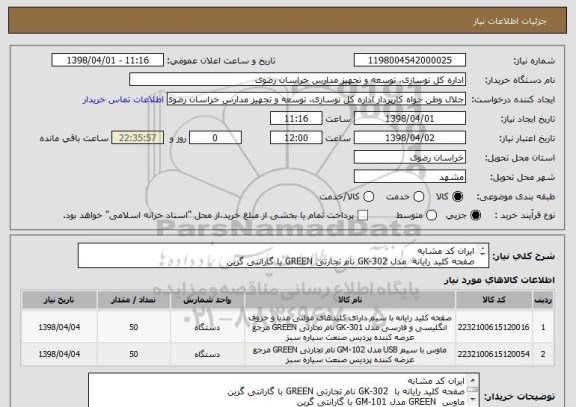Click the شهر محل تحویل مشهد field
Screen dimensions: 576x407
click(410, 177)
